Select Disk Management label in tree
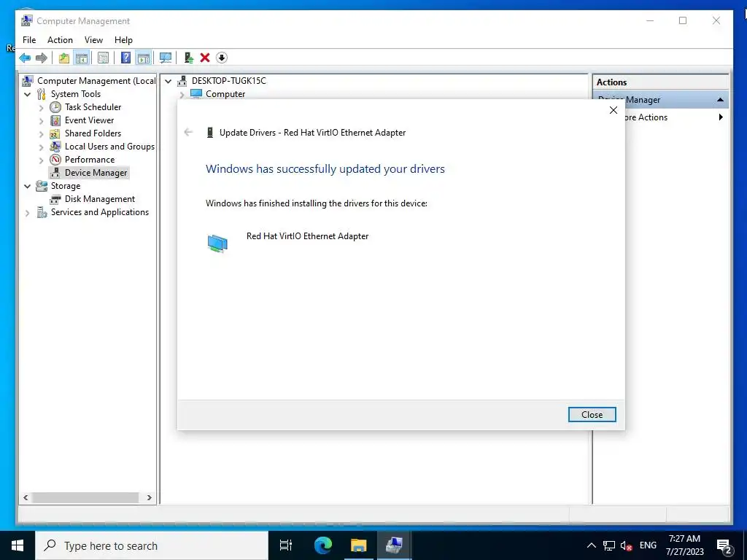Viewport: 747px width, 560px height. click(x=99, y=199)
